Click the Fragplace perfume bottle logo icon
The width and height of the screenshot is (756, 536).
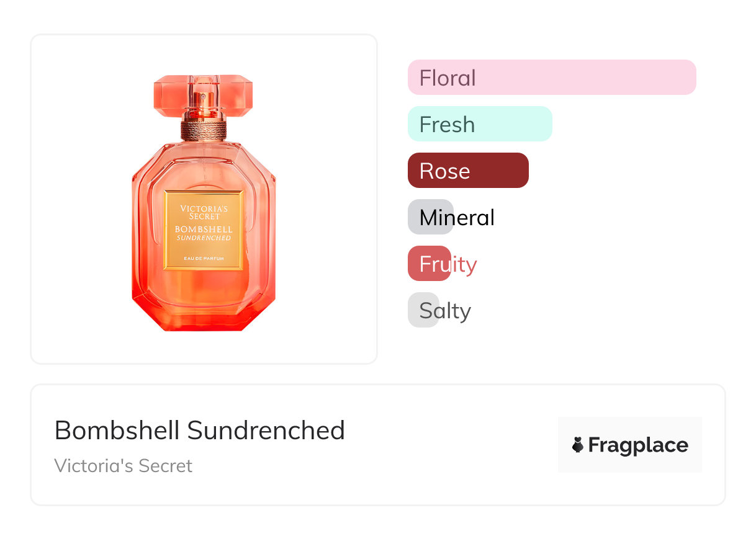point(578,445)
